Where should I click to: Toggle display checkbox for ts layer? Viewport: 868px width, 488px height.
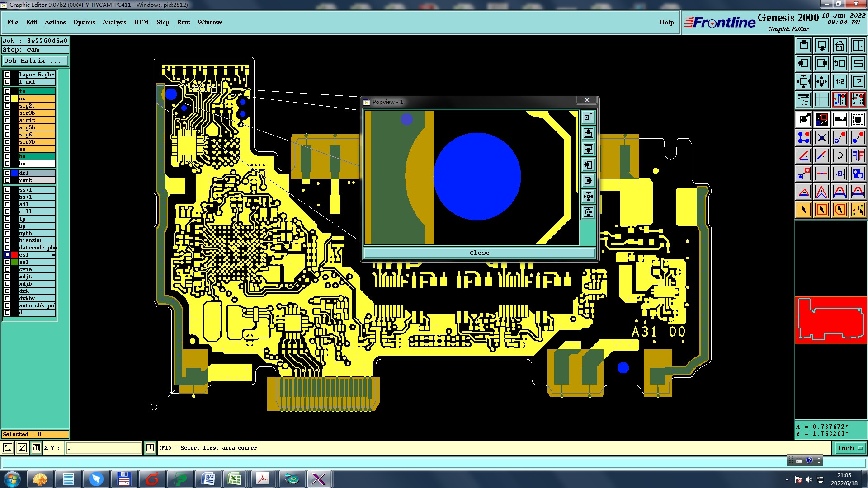(7, 91)
